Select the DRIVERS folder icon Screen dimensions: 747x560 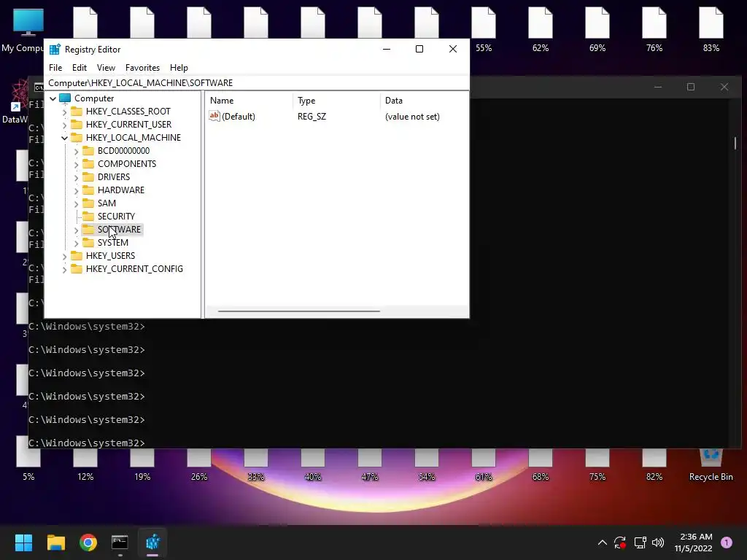tap(88, 176)
